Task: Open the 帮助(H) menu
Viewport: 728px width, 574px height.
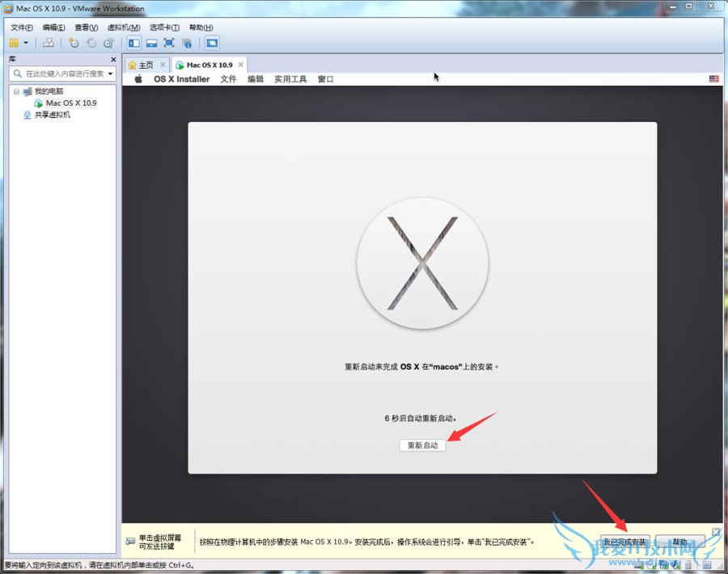Action: coord(201,27)
